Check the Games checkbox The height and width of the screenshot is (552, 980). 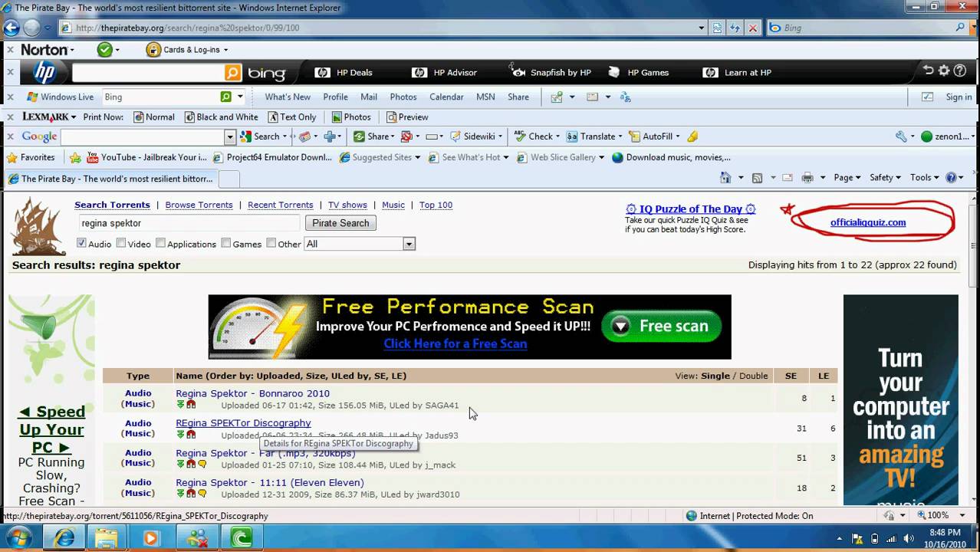(x=226, y=243)
